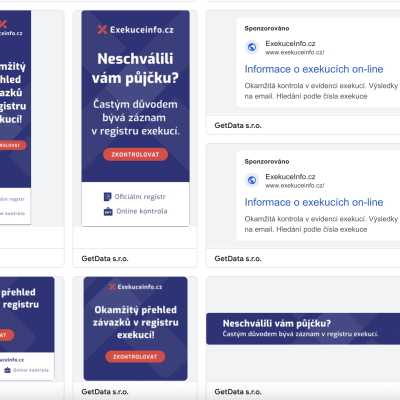Open the first 'Informace o exekucích on-line' link
Image resolution: width=400 pixels, height=400 pixels.
coord(314,69)
